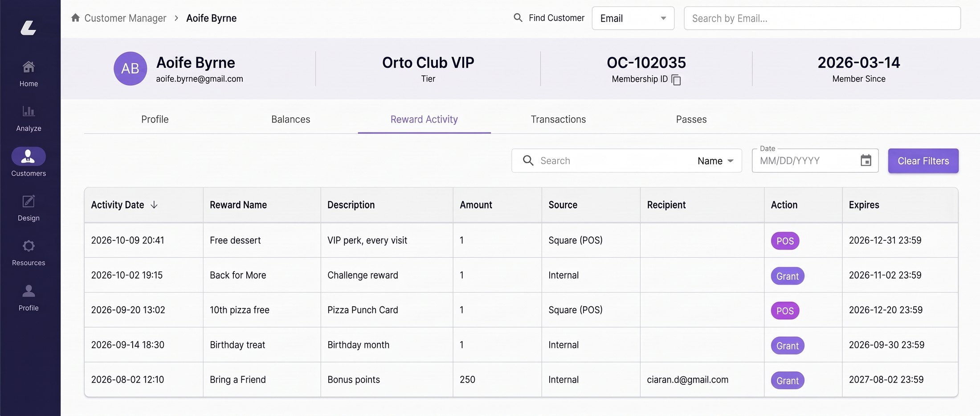The height and width of the screenshot is (416, 980).
Task: Click the aoife.byrne@gmail.com email text
Action: (200, 79)
